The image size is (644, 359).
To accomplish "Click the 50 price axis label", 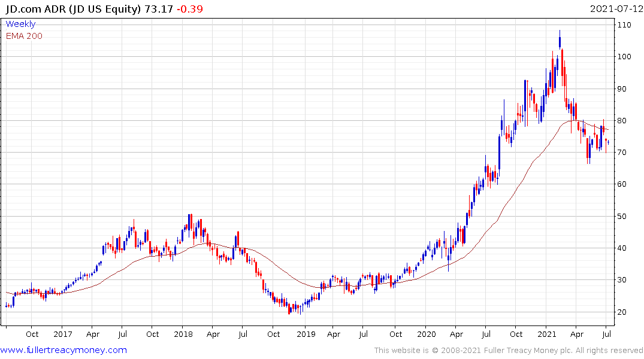I will [622, 216].
